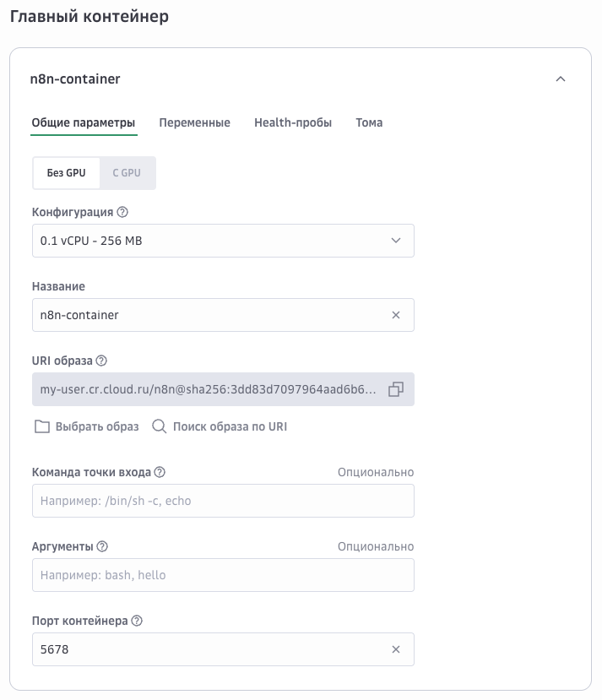This screenshot has width=602, height=700.
Task: Click the help icon beside Порт контейнера
Action: tap(137, 621)
